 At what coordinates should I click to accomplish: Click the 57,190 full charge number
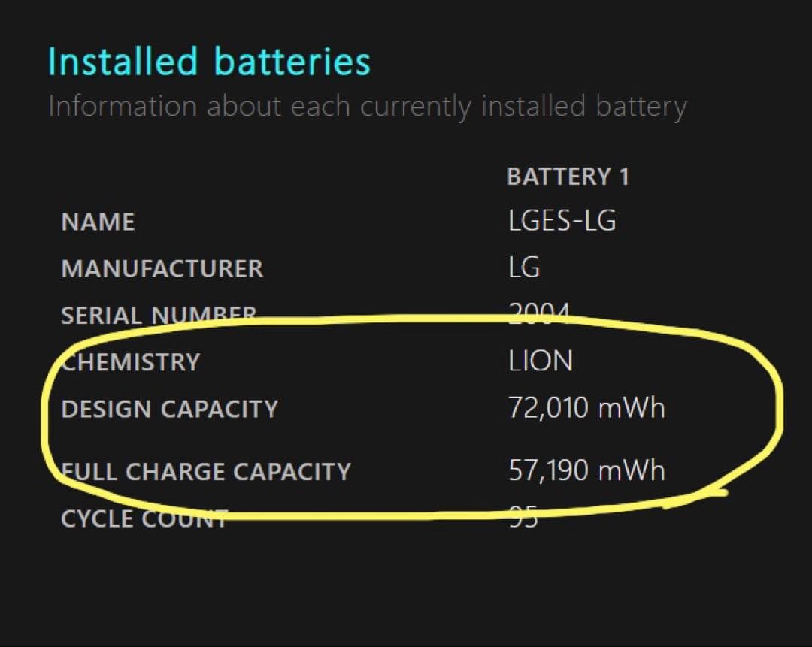[x=548, y=471]
